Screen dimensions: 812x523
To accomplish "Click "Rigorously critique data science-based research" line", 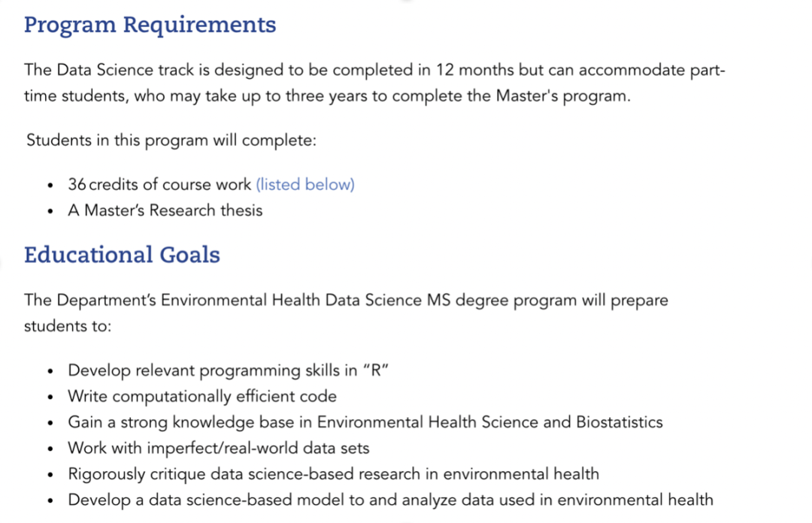I will pos(334,474).
